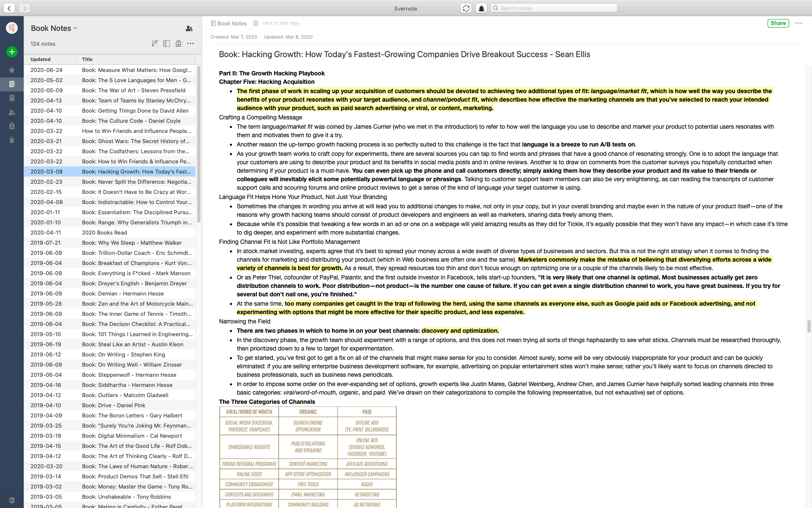
Task: Go back with the left arrow button
Action: click(x=9, y=8)
